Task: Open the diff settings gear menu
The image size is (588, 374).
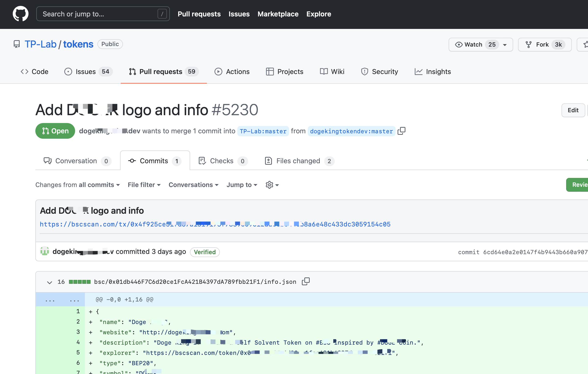Action: (272, 185)
